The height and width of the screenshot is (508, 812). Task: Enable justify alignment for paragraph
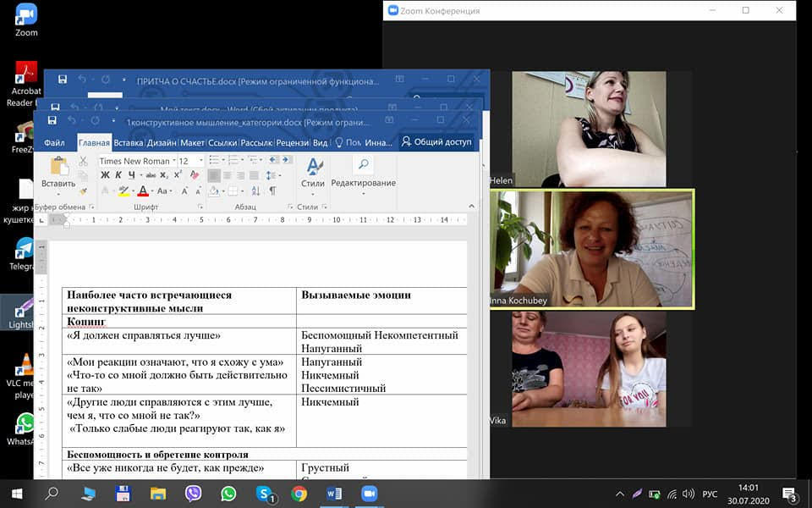[254, 175]
